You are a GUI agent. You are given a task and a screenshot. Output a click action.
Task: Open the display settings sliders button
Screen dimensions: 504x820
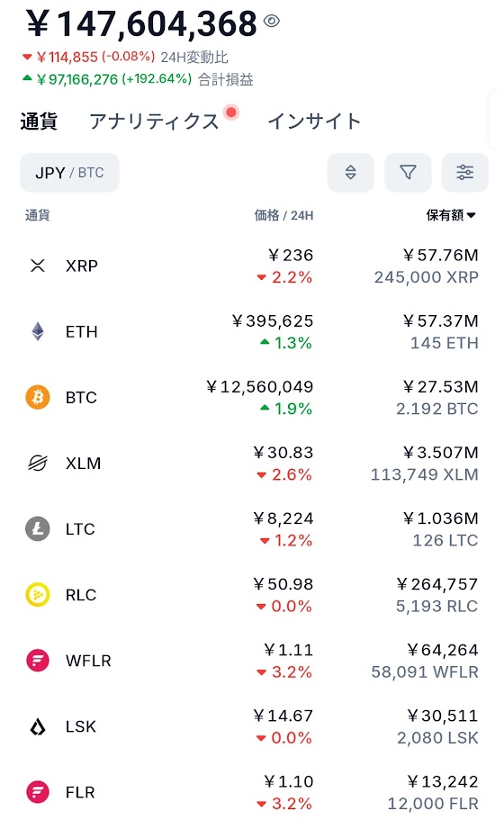(464, 172)
